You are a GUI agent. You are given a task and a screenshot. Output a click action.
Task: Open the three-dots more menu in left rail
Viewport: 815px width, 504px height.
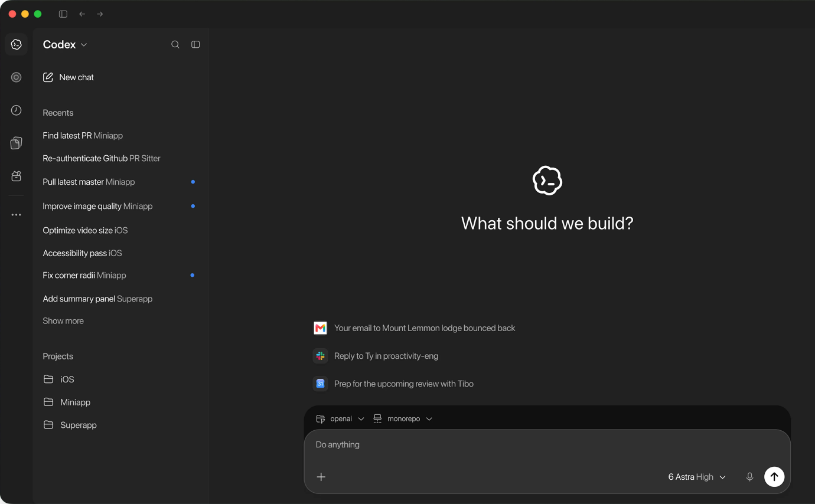pos(17,215)
